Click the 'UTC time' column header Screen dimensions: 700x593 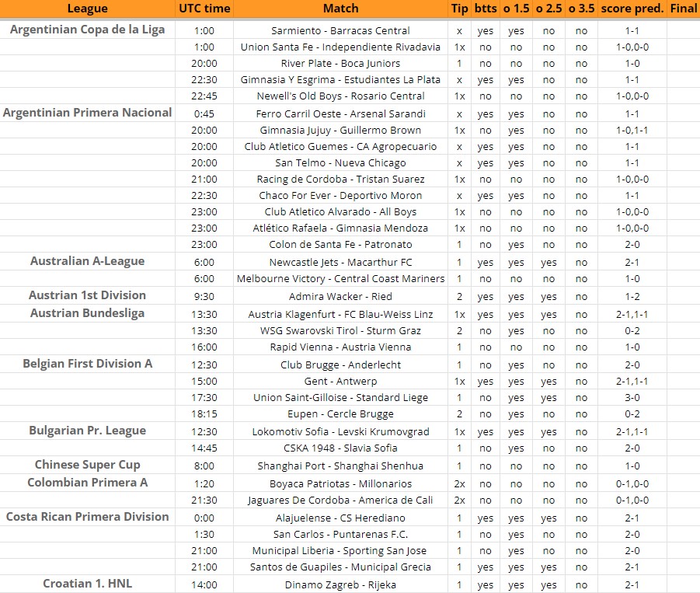(204, 9)
